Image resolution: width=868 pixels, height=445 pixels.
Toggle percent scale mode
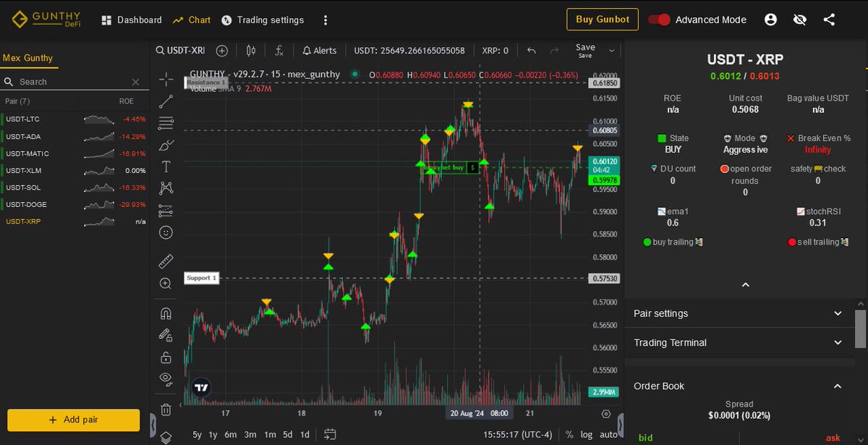pos(569,435)
